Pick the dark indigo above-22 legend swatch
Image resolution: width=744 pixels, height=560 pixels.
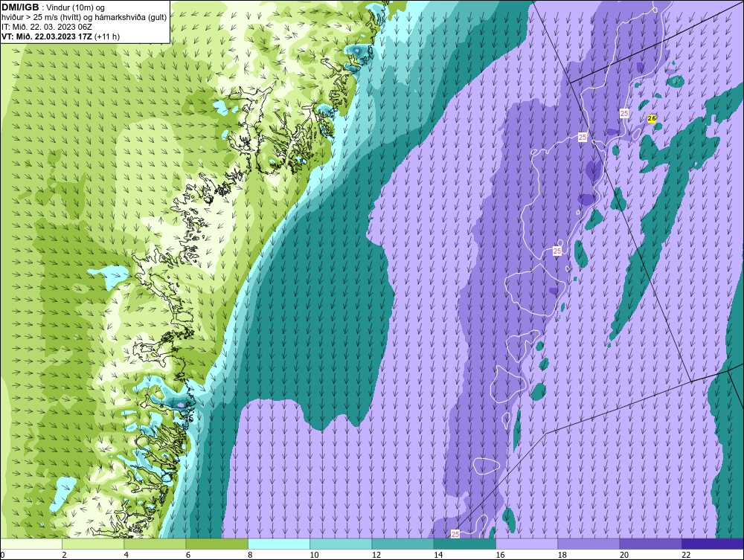713,544
